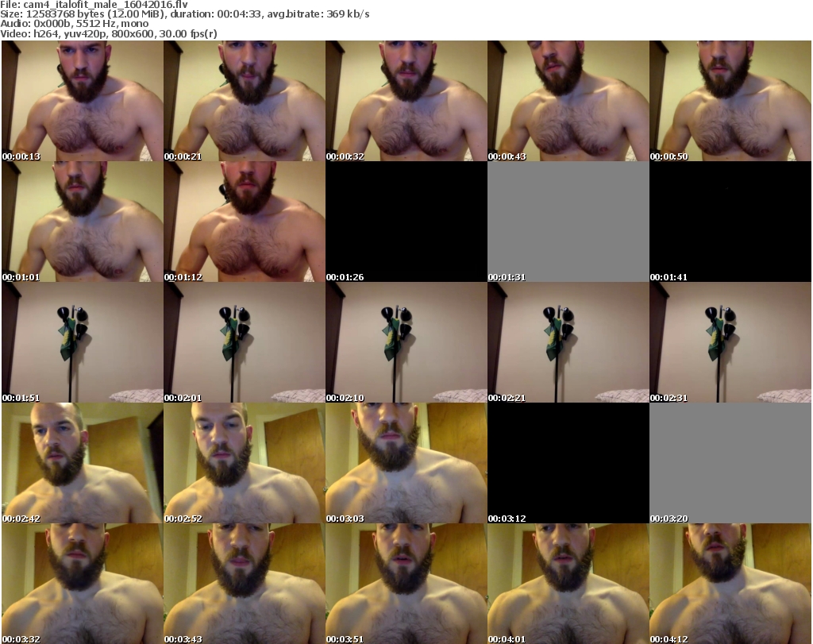Open the coat rack frame at 00:02:01

245,343
